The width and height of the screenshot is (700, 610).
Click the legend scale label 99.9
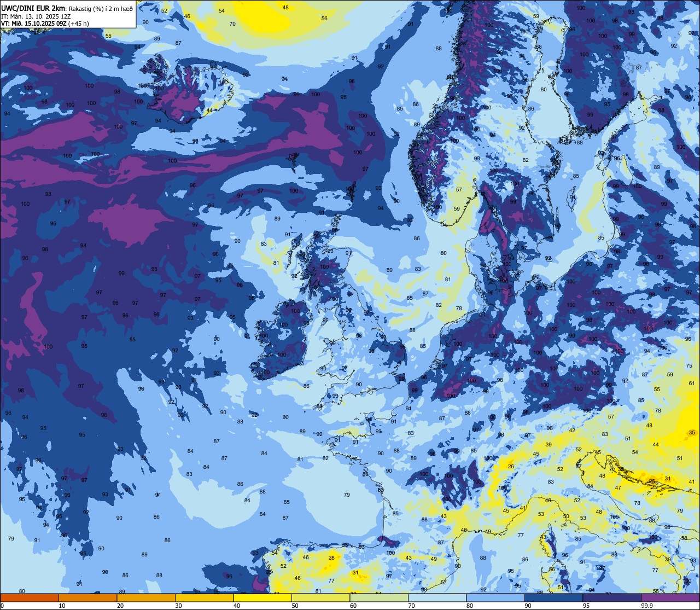pyautogui.click(x=647, y=606)
